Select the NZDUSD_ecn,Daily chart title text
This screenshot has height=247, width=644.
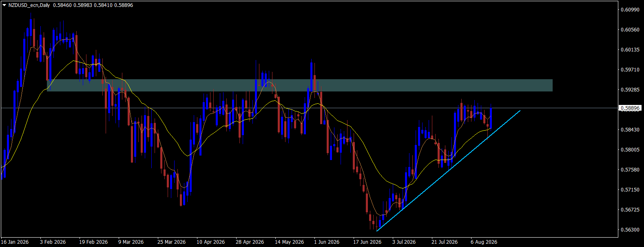point(29,5)
